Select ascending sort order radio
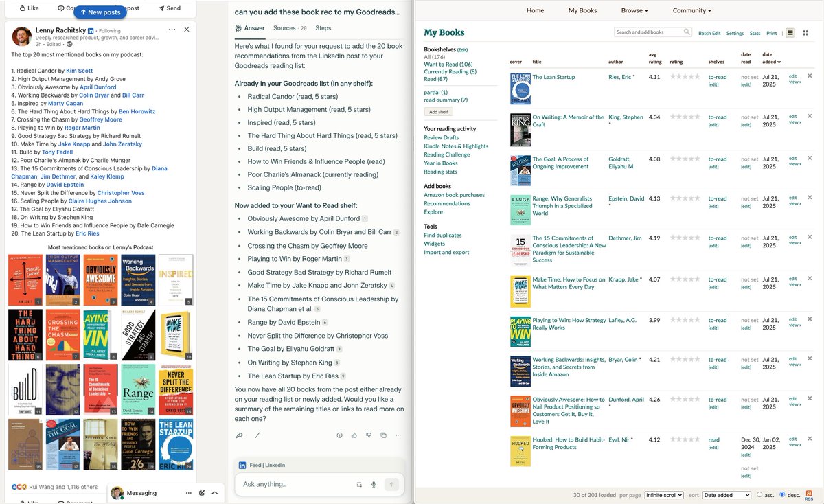 click(759, 494)
